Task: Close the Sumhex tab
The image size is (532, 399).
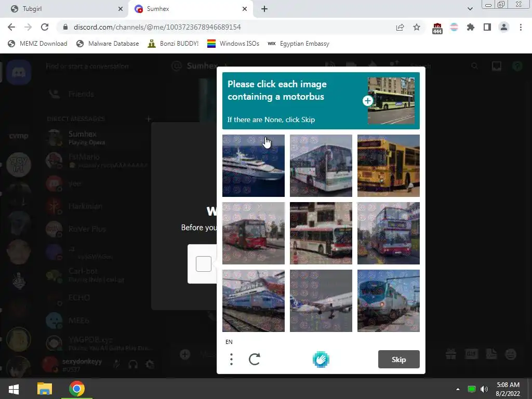Action: coord(245,9)
